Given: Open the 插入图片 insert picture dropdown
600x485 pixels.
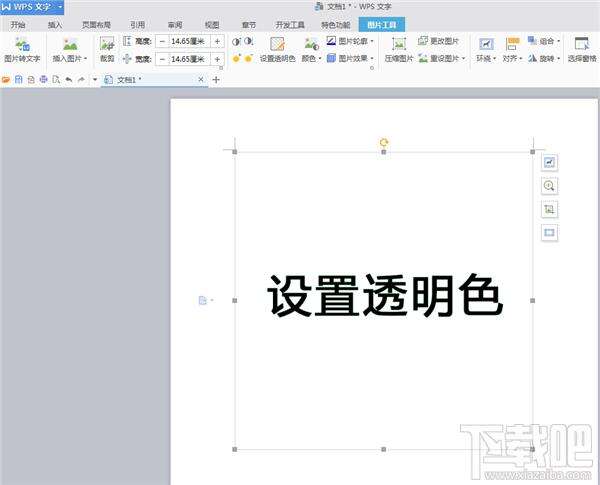Looking at the screenshot, I should click(x=70, y=58).
